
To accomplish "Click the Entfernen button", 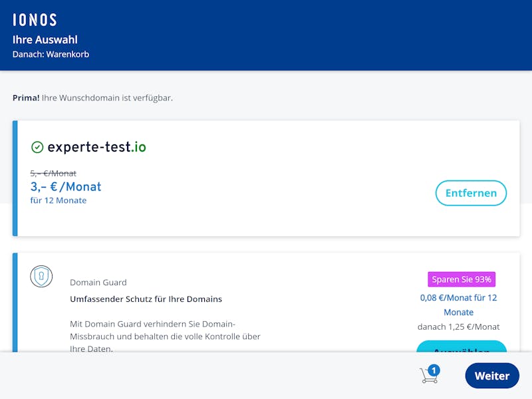I will pos(471,193).
